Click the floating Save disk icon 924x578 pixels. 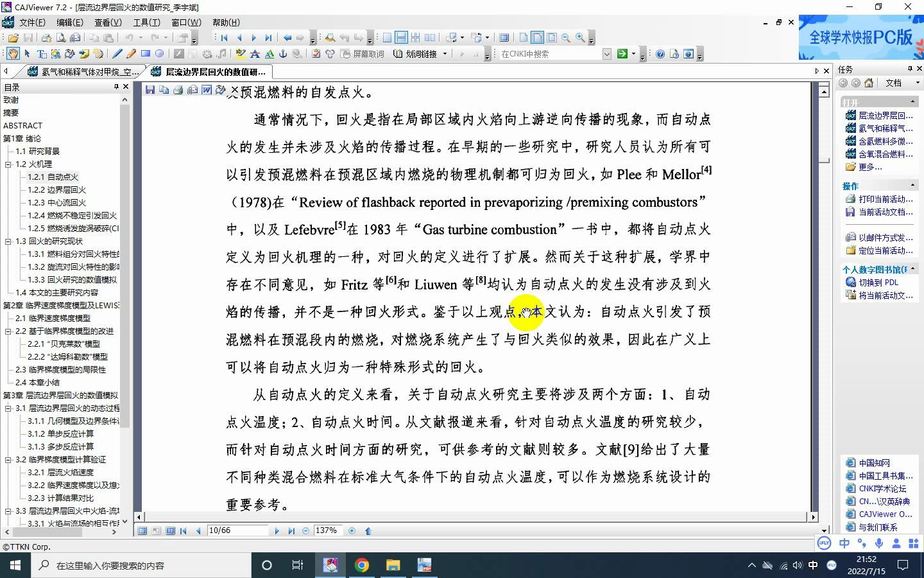150,90
